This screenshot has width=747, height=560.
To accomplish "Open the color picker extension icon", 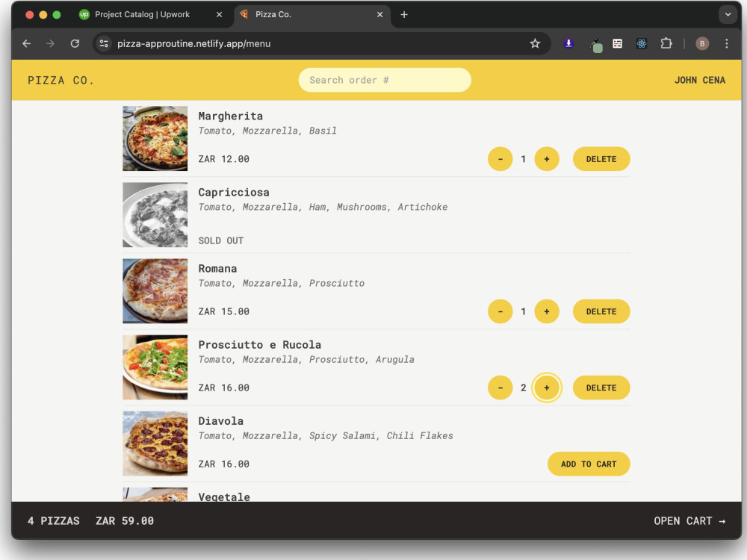I will [596, 46].
